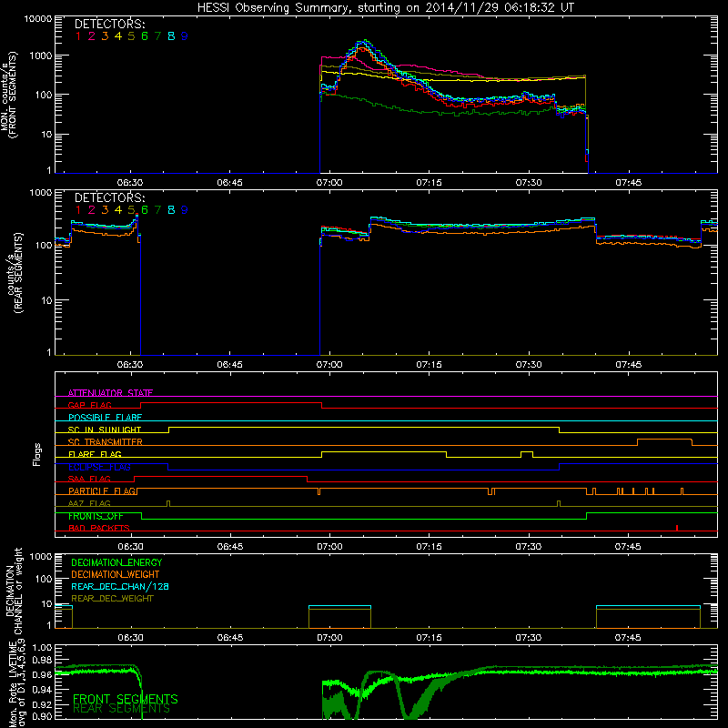Click the DECIMATION_WEIGHT legend entry
The image size is (728, 728).
tap(116, 574)
